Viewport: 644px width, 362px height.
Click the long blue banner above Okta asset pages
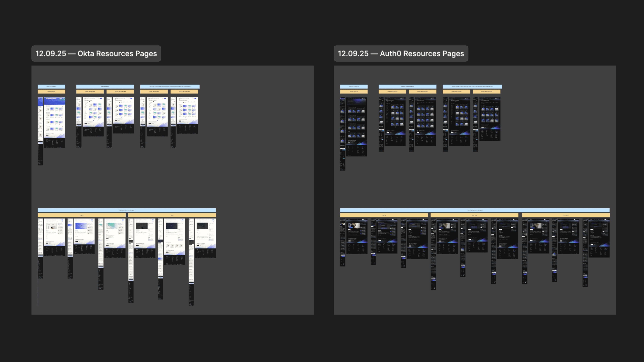[x=127, y=210]
